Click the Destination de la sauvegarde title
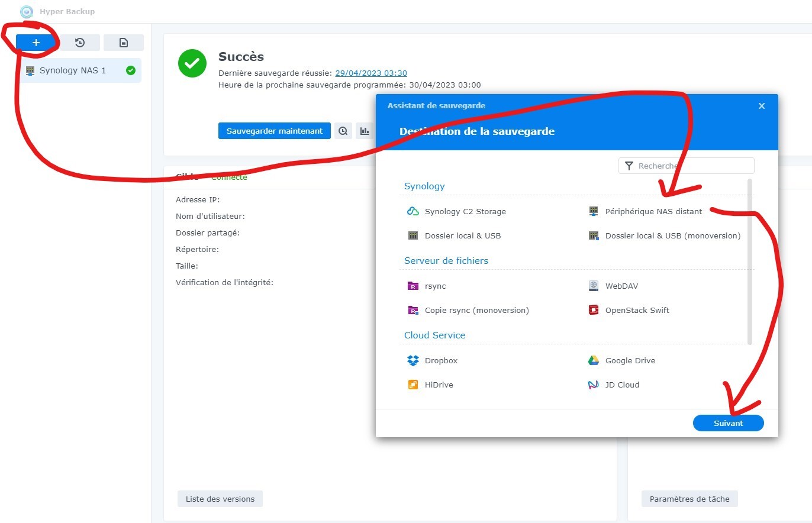 pyautogui.click(x=477, y=131)
